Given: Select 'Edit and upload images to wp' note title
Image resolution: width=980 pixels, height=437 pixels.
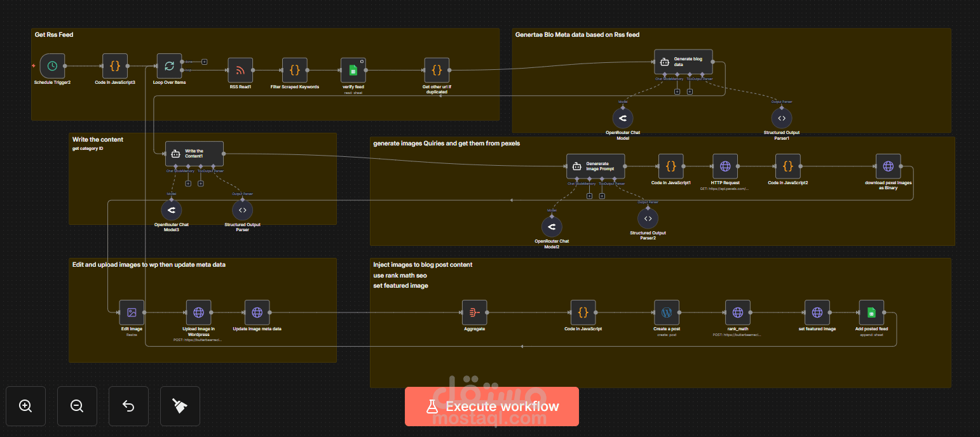Looking at the screenshot, I should coord(149,264).
